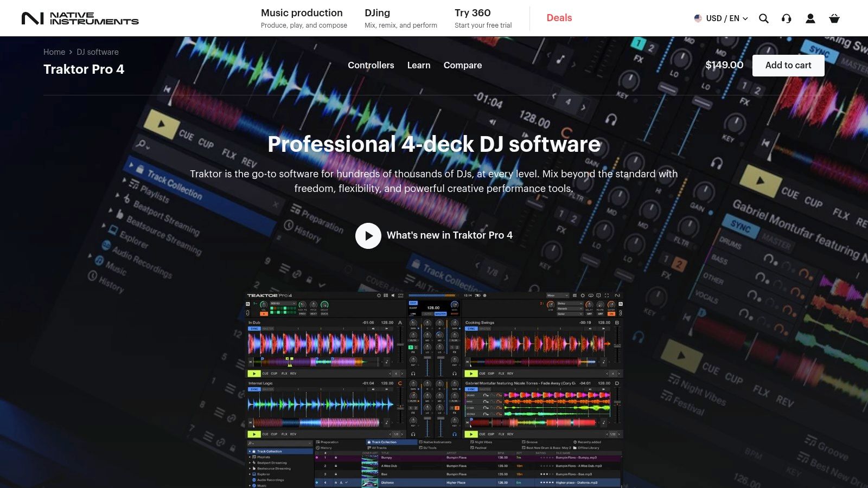Switch to the Compare section
Viewport: 868px width, 488px height.
(463, 65)
